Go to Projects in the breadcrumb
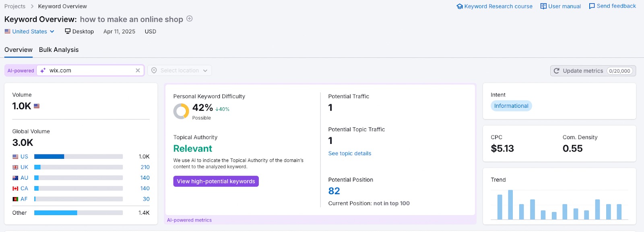Screen dimensions: 644x232 [15, 6]
